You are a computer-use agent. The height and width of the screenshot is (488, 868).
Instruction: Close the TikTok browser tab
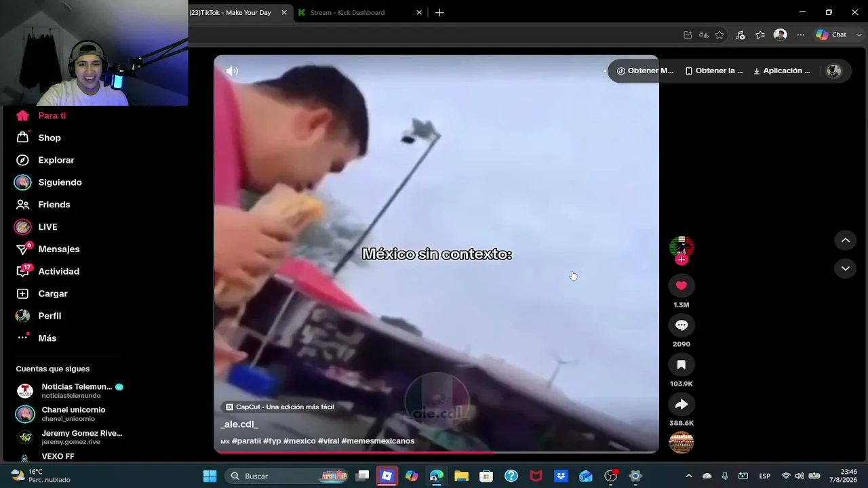[284, 12]
